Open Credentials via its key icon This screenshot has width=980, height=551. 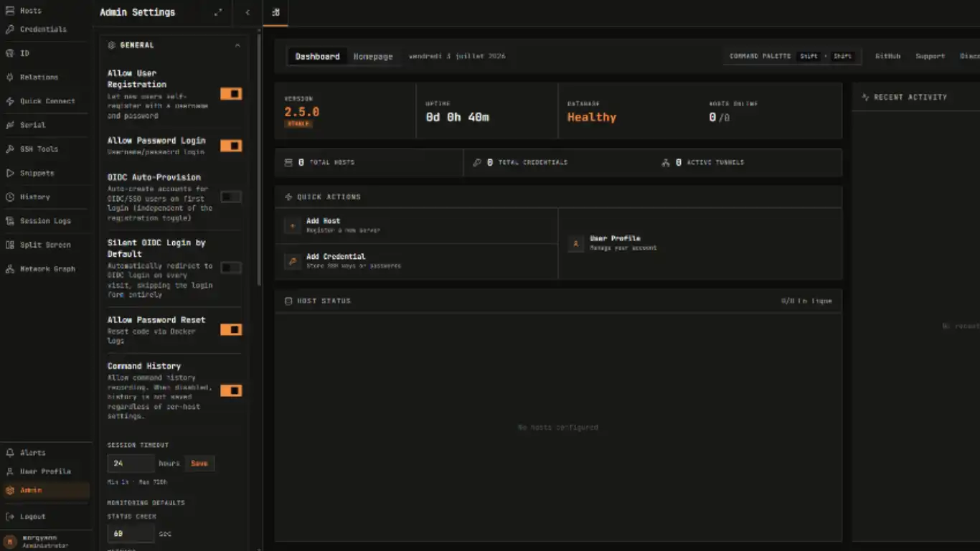pyautogui.click(x=9, y=29)
